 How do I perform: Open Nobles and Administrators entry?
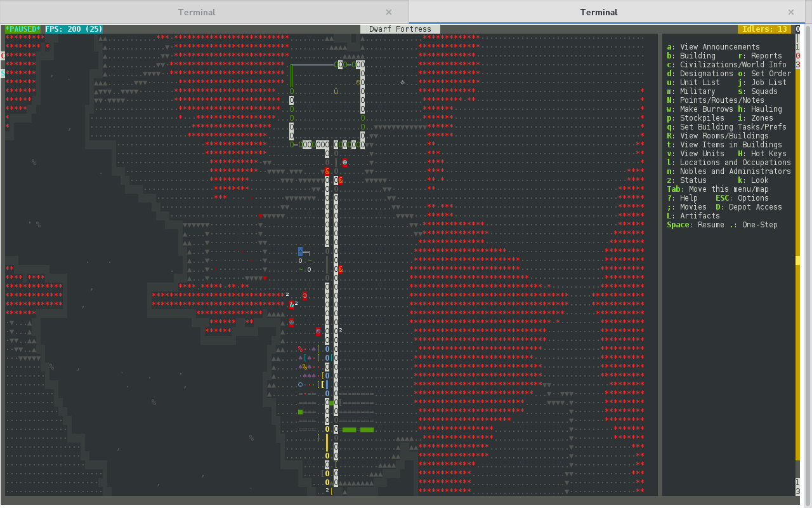[x=729, y=171]
